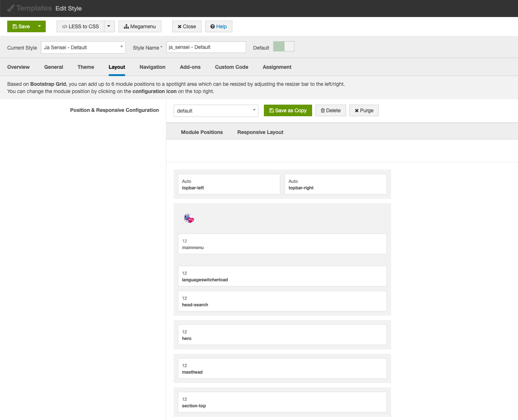This screenshot has height=420, width=518.
Task: Compile LESS to CSS
Action: [80, 26]
